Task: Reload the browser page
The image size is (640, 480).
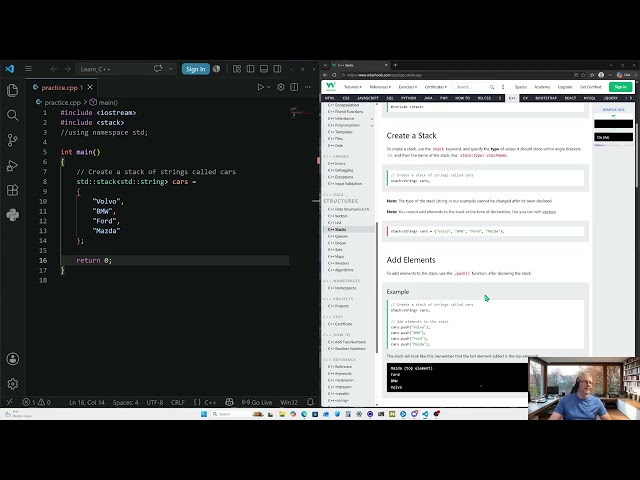Action: (334, 75)
